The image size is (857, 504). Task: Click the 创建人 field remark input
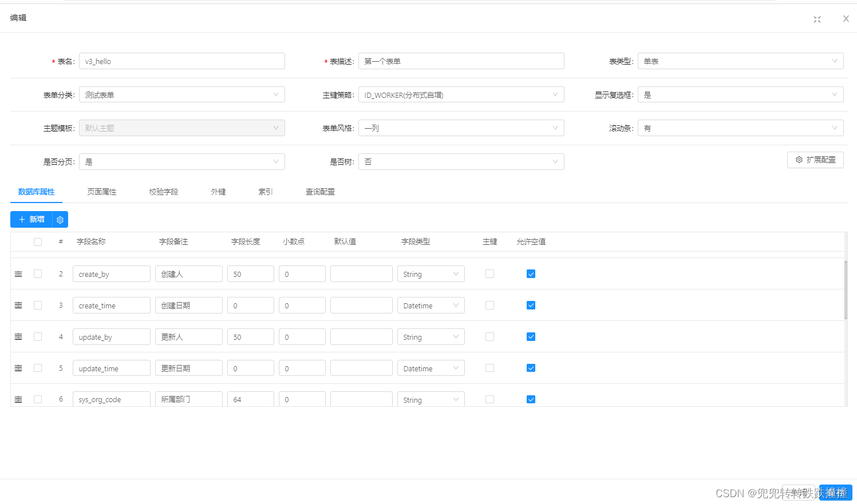coord(189,274)
